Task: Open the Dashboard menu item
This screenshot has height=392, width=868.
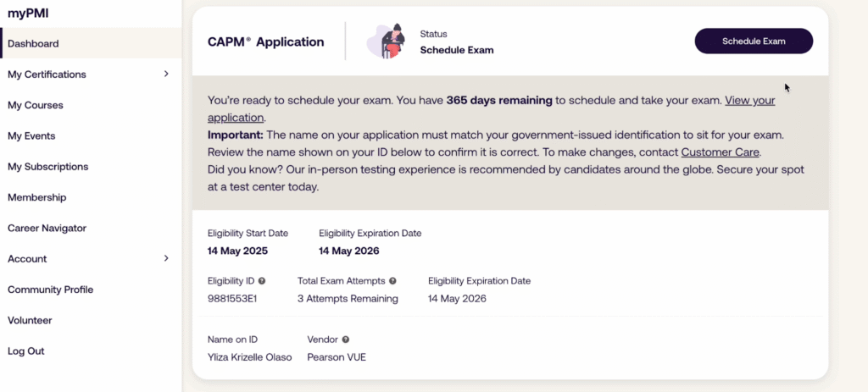Action: pos(33,44)
